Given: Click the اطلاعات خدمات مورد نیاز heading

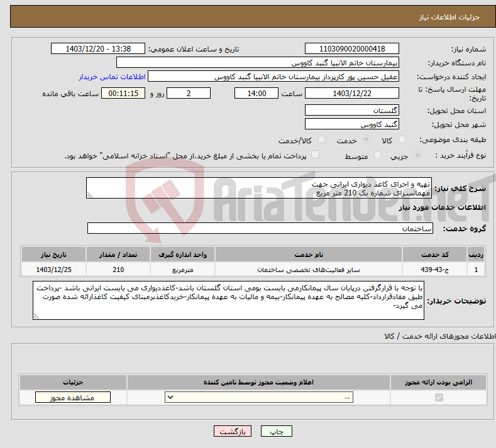Looking at the screenshot, I should pos(442,207).
